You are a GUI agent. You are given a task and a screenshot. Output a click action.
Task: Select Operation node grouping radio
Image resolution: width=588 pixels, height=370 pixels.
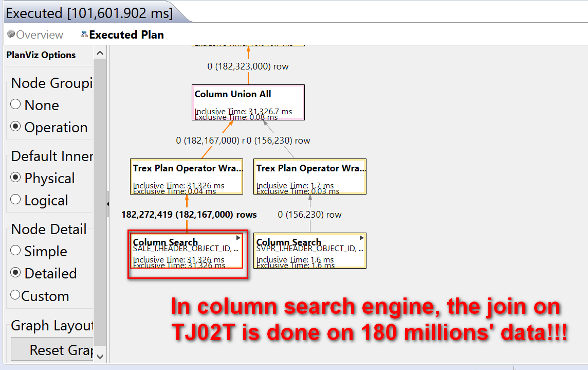point(15,126)
